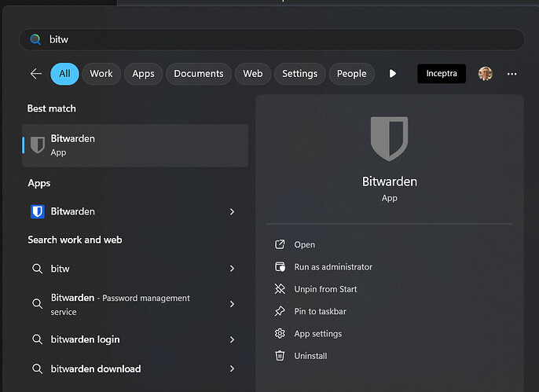The image size is (539, 392).
Task: Show more filters with the play arrow
Action: pos(393,74)
